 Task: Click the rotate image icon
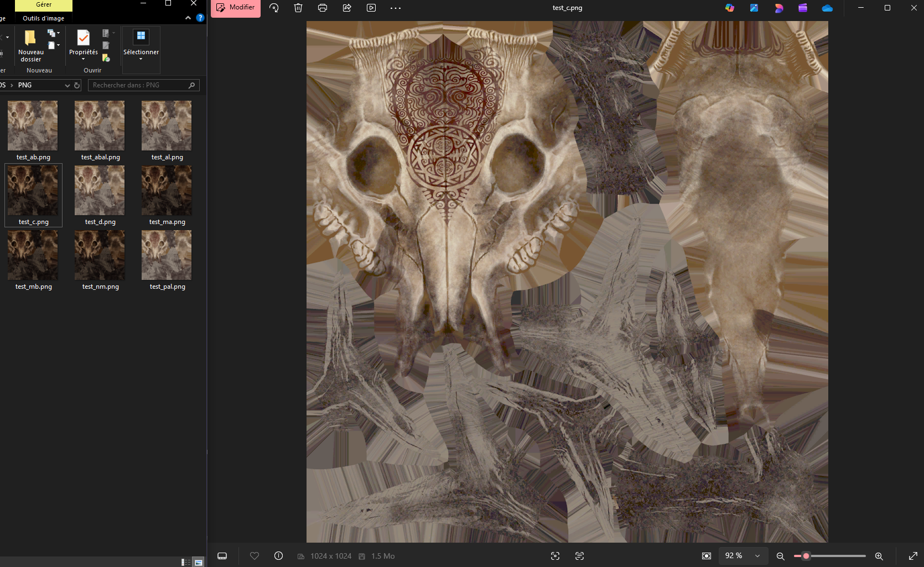(274, 8)
